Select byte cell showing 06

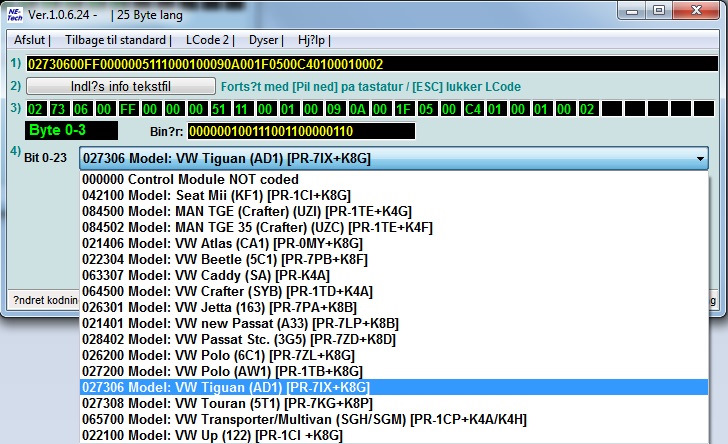click(x=81, y=109)
